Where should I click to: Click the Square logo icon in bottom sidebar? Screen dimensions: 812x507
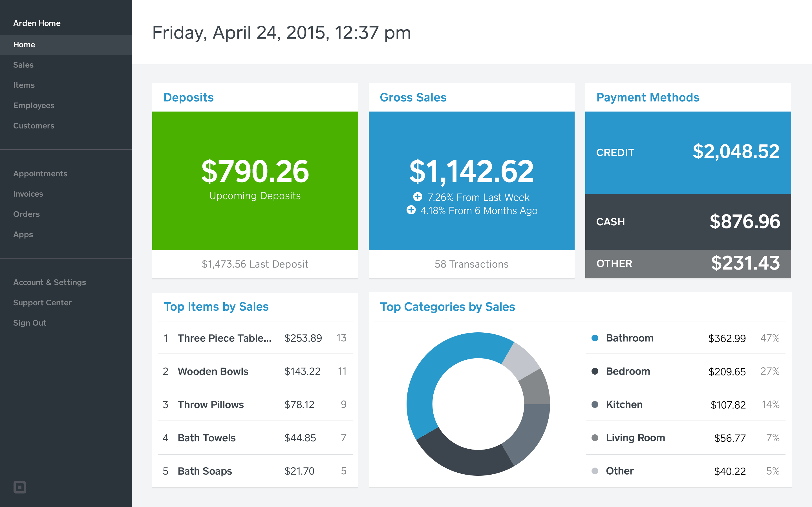20,488
